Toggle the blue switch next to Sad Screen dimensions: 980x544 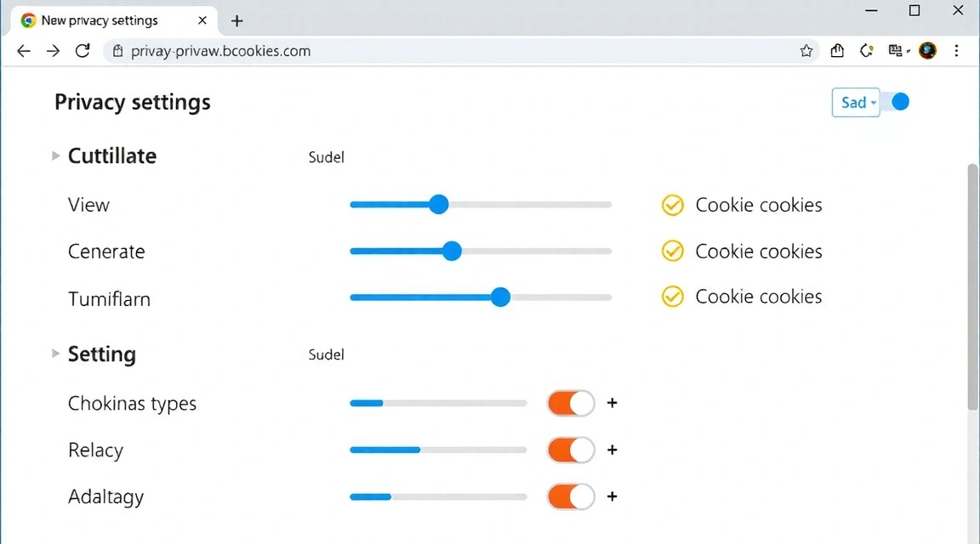(x=896, y=102)
